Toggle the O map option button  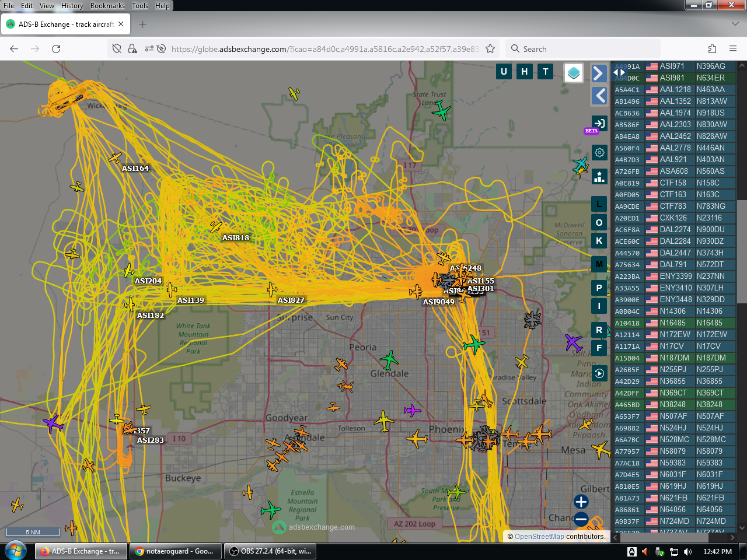[599, 222]
